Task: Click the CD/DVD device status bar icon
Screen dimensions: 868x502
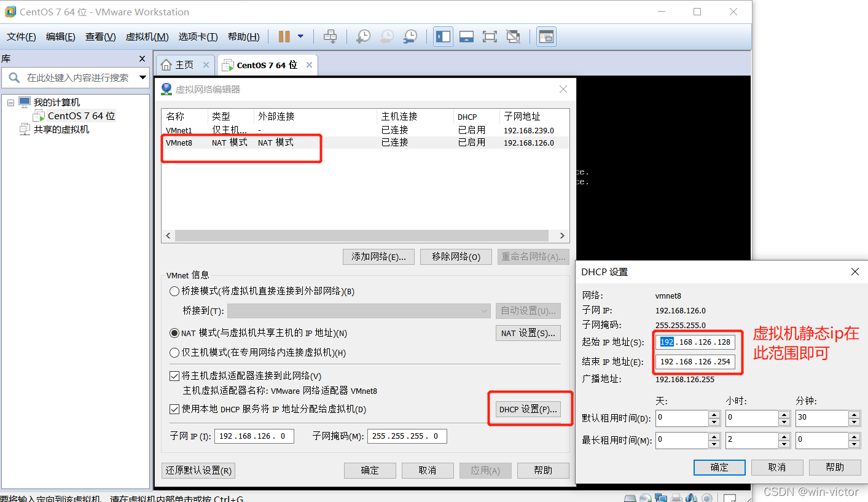Action: point(645,498)
